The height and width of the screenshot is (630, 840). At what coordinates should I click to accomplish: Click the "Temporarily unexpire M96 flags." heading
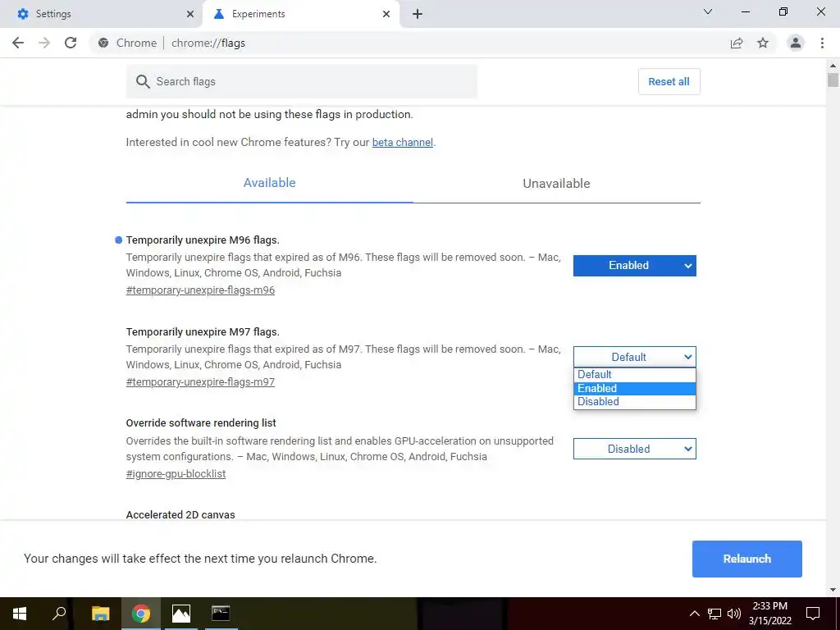(x=203, y=240)
